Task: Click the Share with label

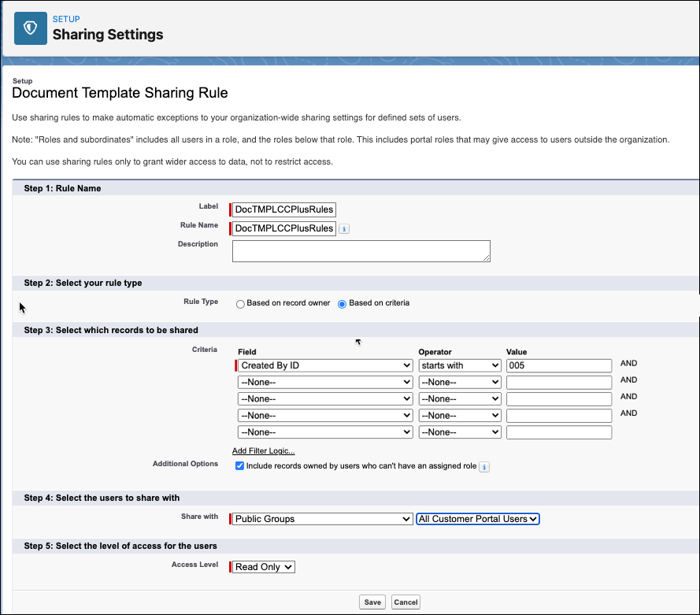Action: pyautogui.click(x=199, y=517)
